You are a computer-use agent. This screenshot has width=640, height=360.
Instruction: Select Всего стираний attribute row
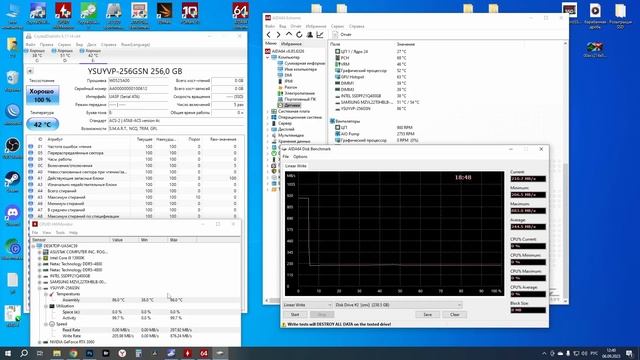tap(136, 191)
